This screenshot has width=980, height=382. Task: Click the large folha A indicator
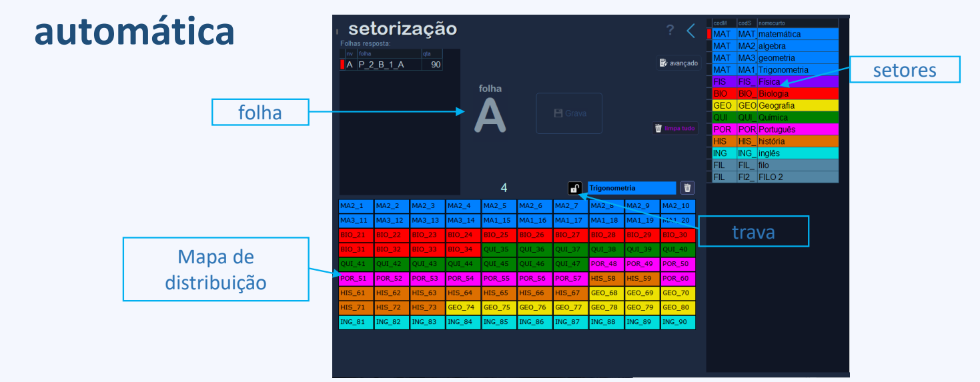point(490,116)
